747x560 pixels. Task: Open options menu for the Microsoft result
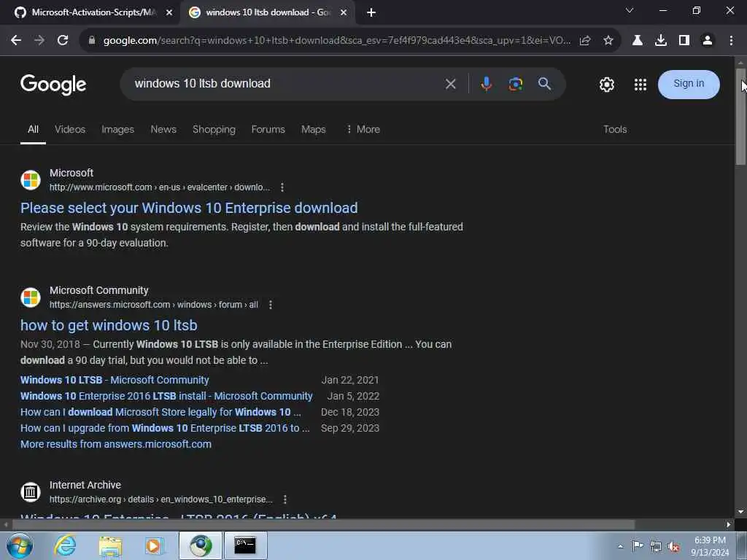click(x=282, y=187)
